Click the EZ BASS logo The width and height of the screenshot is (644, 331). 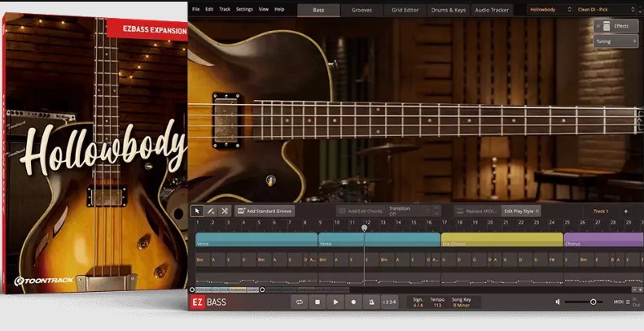click(x=208, y=303)
